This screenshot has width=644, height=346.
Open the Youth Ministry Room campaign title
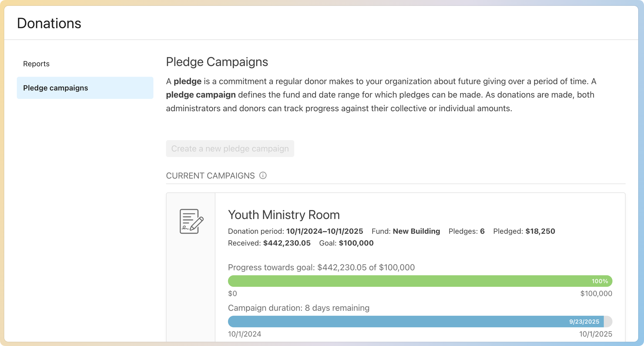284,215
